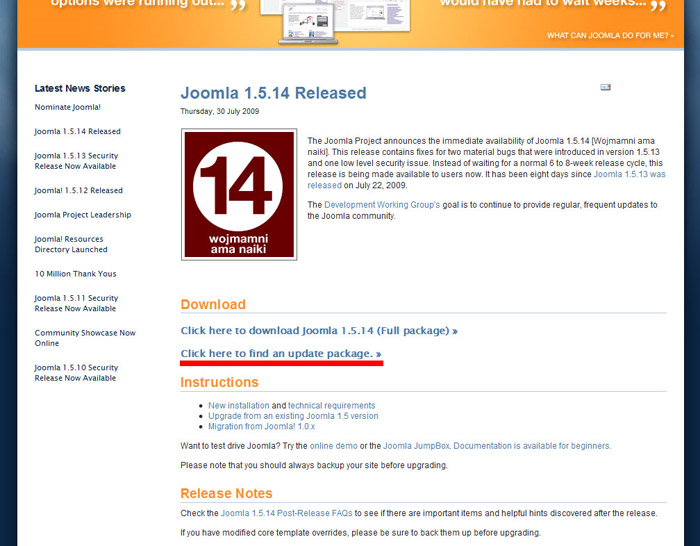Open Documentation is available for beginners link

click(532, 446)
